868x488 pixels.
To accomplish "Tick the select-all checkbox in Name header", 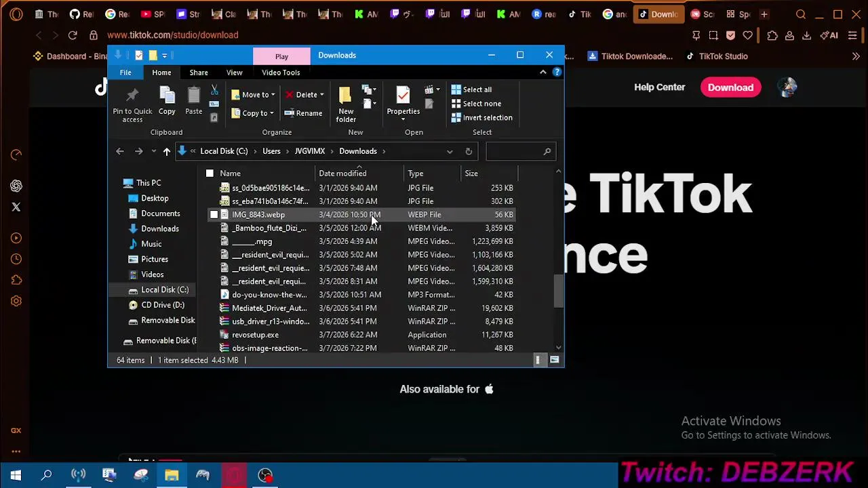I will point(210,174).
